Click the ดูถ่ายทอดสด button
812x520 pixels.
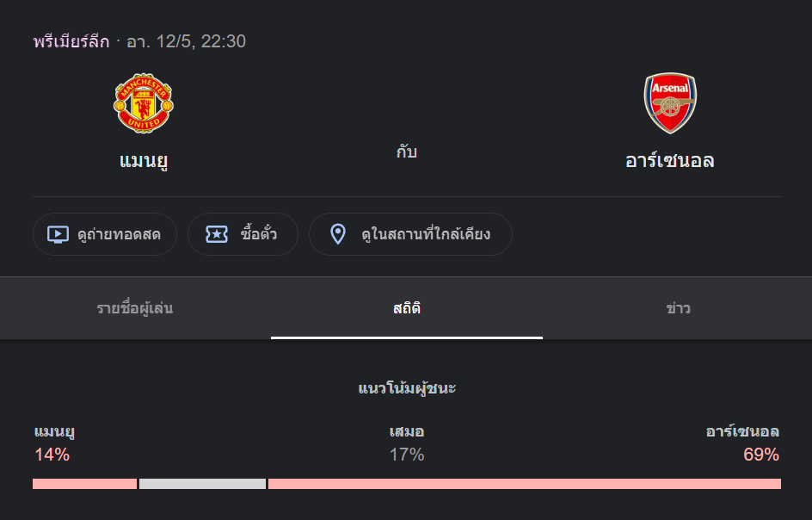(104, 233)
